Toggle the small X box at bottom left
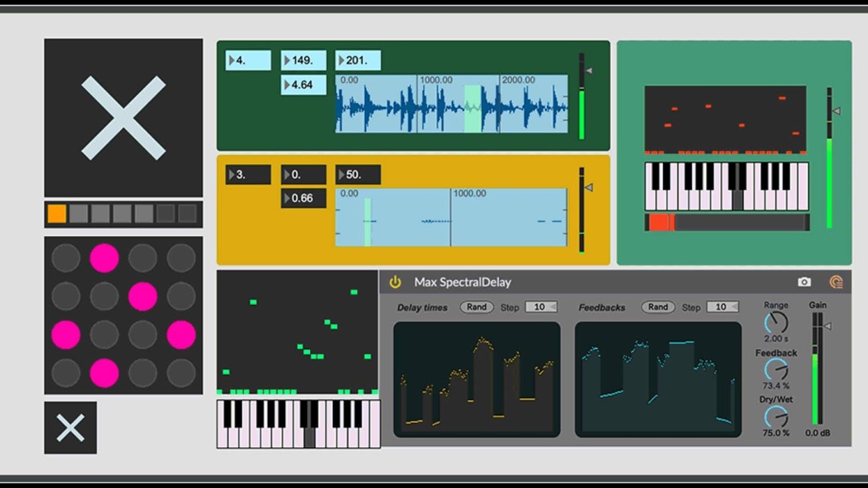Image resolution: width=868 pixels, height=488 pixels. tap(71, 428)
